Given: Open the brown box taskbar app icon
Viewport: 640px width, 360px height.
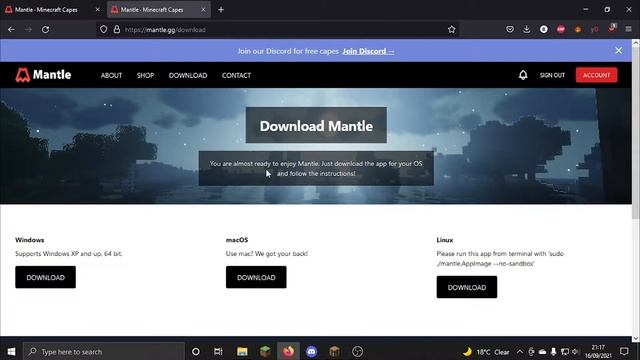Looking at the screenshot, I should pos(334,351).
